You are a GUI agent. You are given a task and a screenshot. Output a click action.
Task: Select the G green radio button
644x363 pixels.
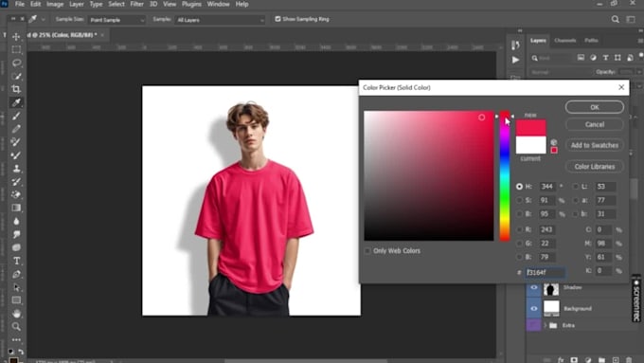pos(519,244)
